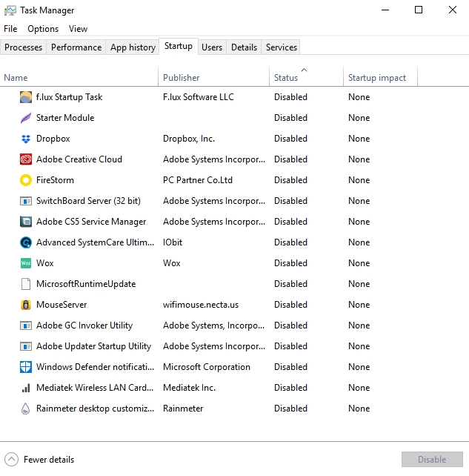Select the Adobe Creative Cloud name
The width and height of the screenshot is (469, 476).
coord(79,159)
